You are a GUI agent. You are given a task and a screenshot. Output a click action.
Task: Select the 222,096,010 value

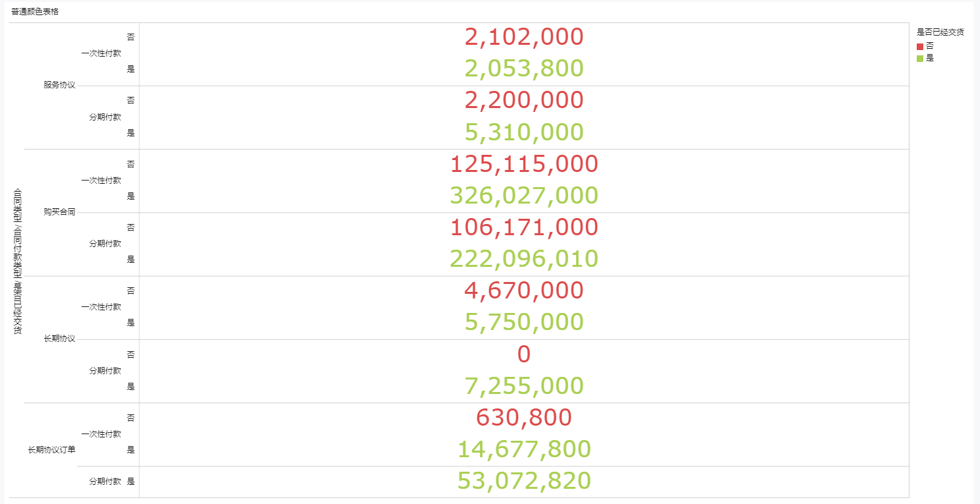pos(524,259)
